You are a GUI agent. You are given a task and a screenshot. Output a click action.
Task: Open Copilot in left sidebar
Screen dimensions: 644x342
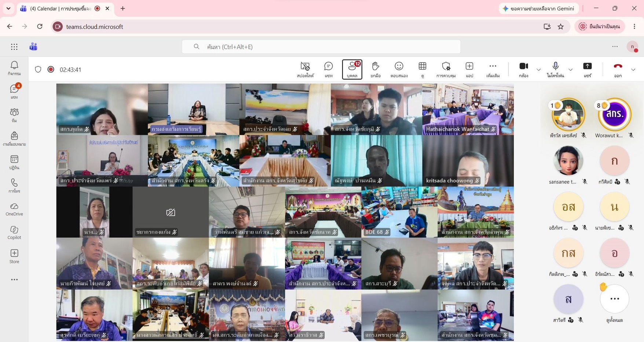coord(14,233)
